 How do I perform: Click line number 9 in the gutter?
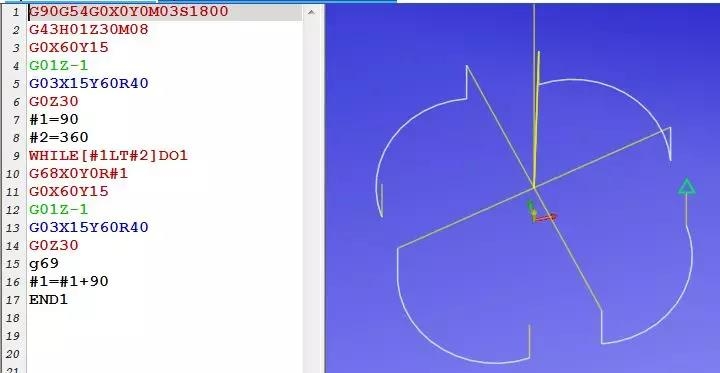pos(17,156)
